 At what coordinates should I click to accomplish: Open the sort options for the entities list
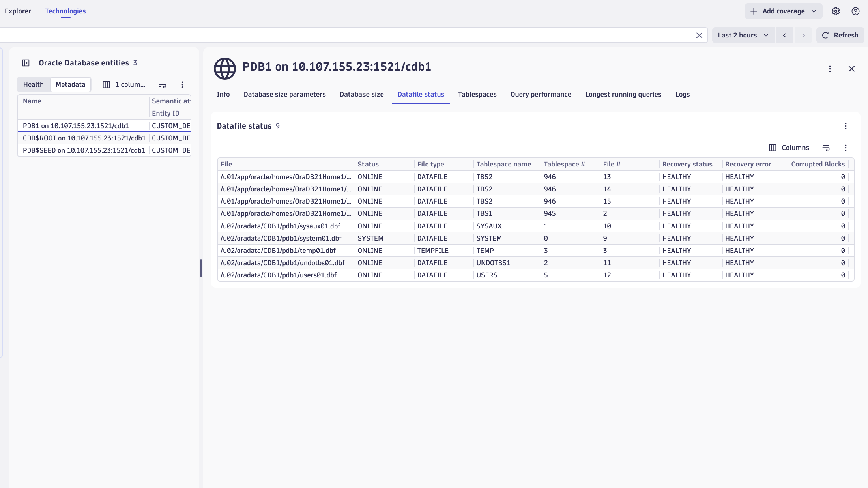point(163,84)
